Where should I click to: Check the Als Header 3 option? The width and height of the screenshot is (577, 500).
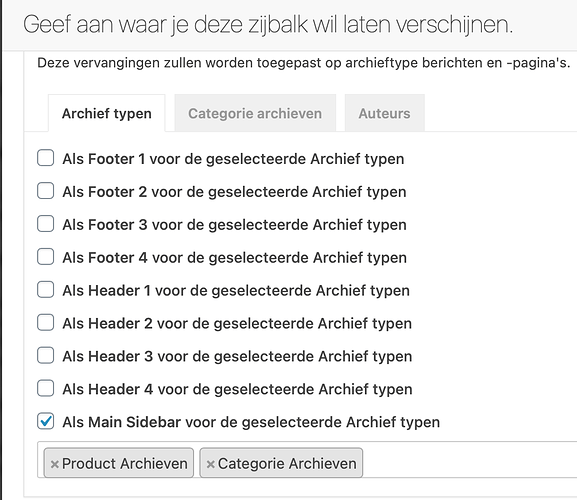coord(46,355)
